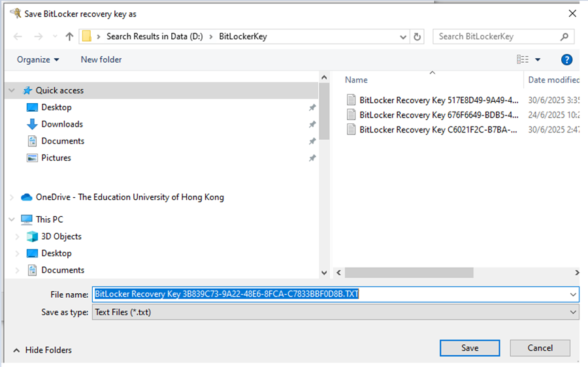Click the search magnifier icon
This screenshot has height=367, width=588.
click(x=564, y=37)
